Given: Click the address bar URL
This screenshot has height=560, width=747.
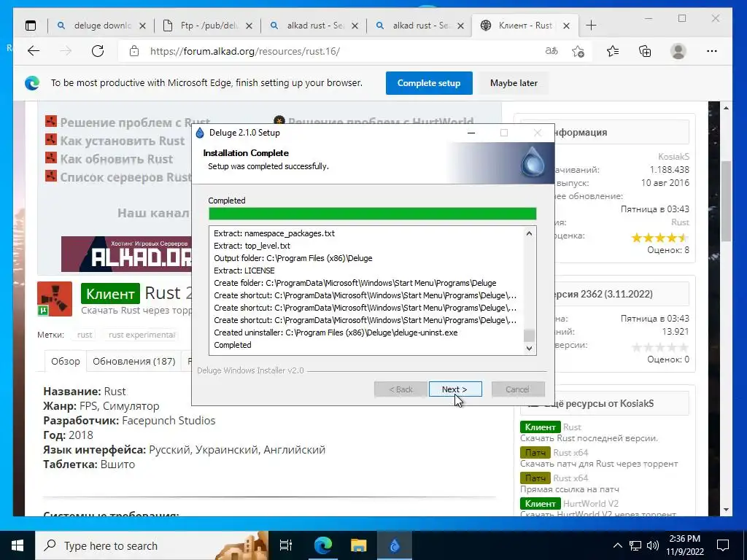Looking at the screenshot, I should click(x=245, y=51).
